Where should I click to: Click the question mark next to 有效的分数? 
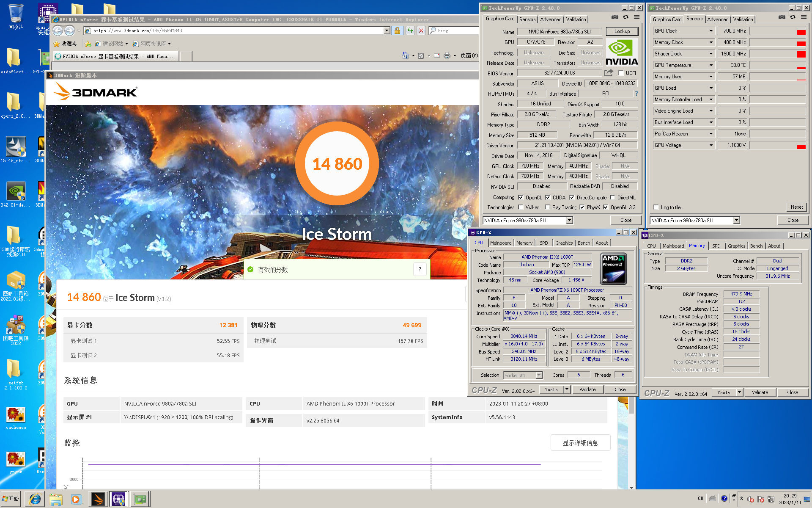[420, 269]
